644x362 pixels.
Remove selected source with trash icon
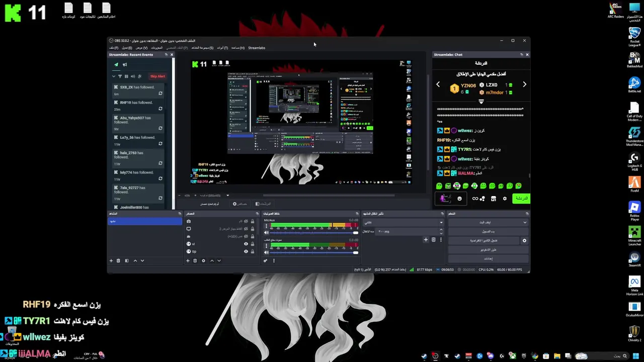tap(195, 260)
